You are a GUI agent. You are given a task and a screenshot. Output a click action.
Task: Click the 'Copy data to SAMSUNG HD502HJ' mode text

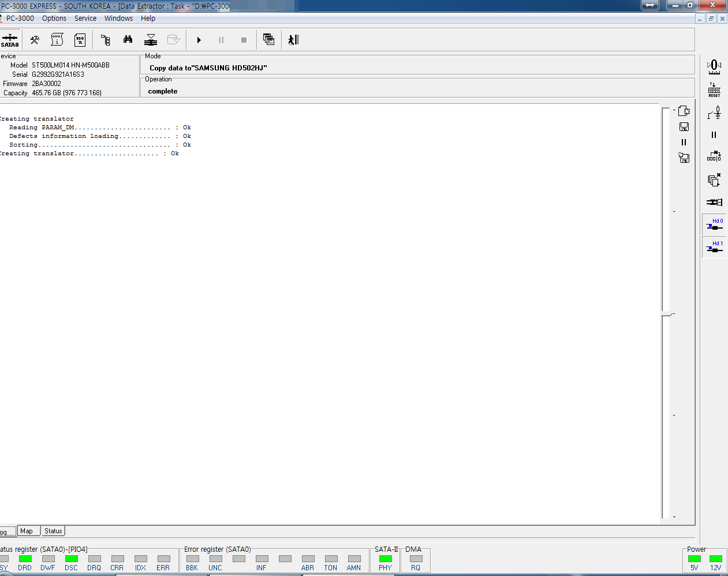click(208, 68)
